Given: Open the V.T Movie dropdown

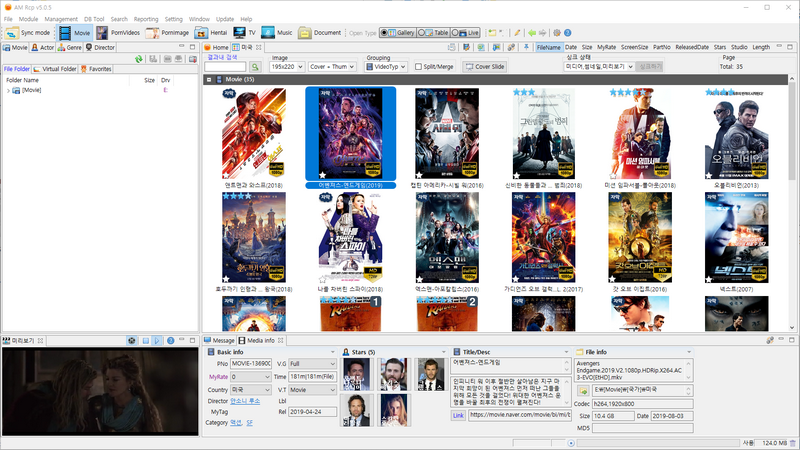Looking at the screenshot, I should coord(313,390).
